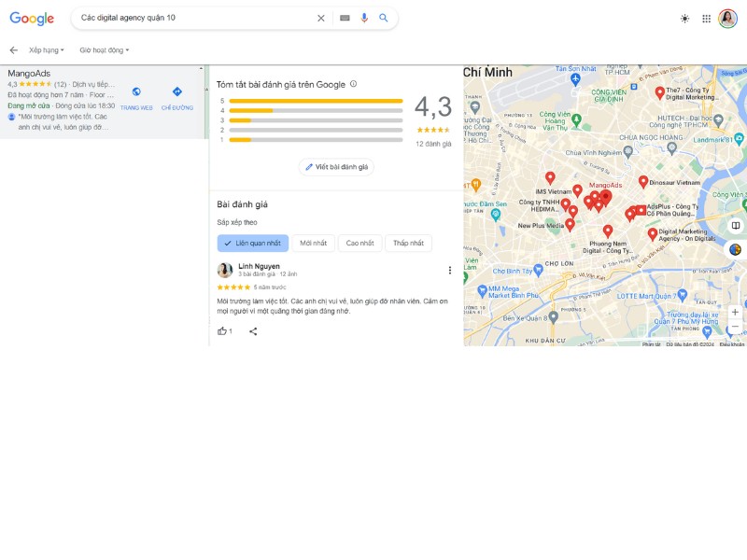Select Phuong Nam Digital map pin
747x560 pixels.
pyautogui.click(x=608, y=231)
